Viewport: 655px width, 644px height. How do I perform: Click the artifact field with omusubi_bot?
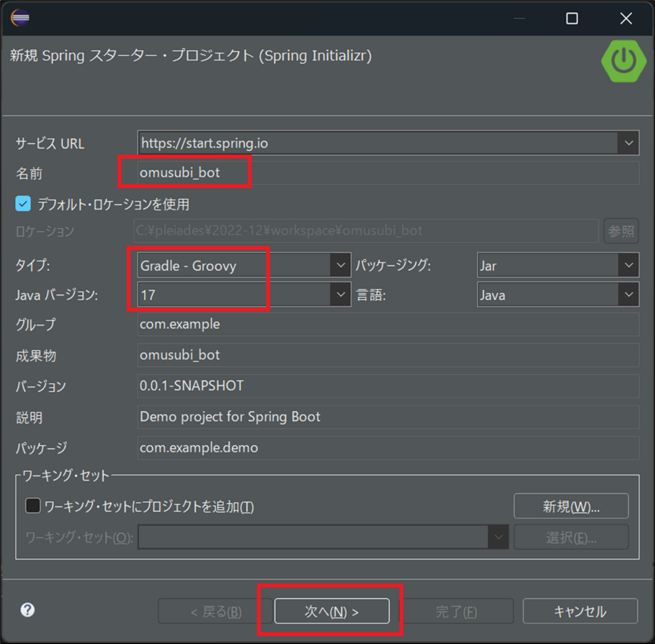click(x=388, y=355)
